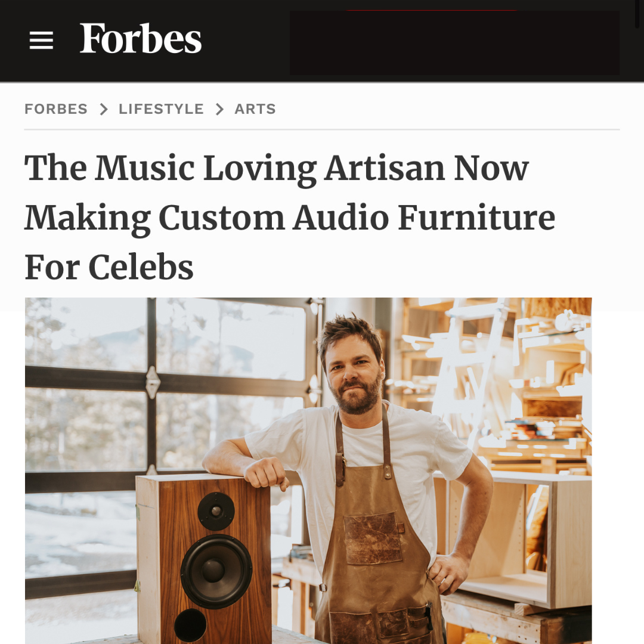Viewport: 644px width, 644px height.
Task: Click the words "For Celebs" in the headline
Action: (x=109, y=267)
